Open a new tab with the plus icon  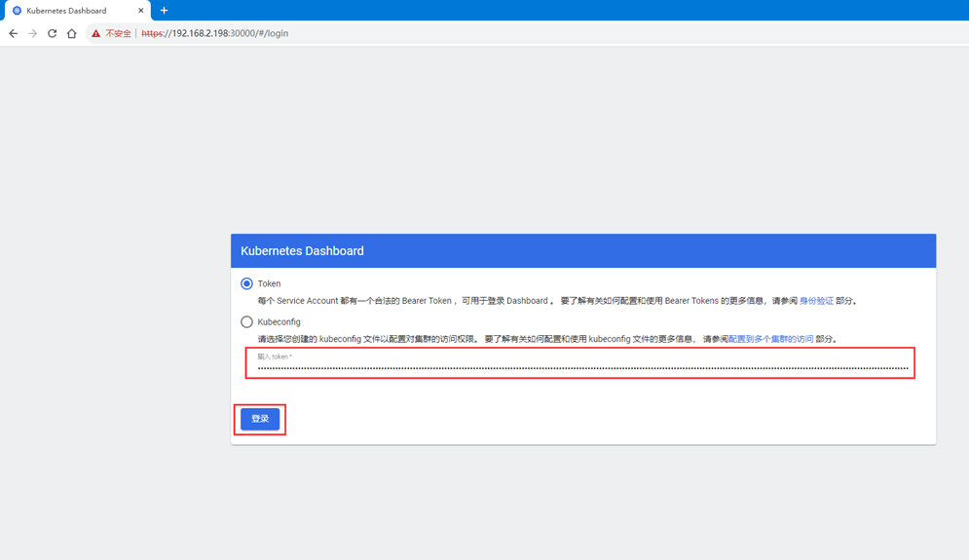(164, 11)
